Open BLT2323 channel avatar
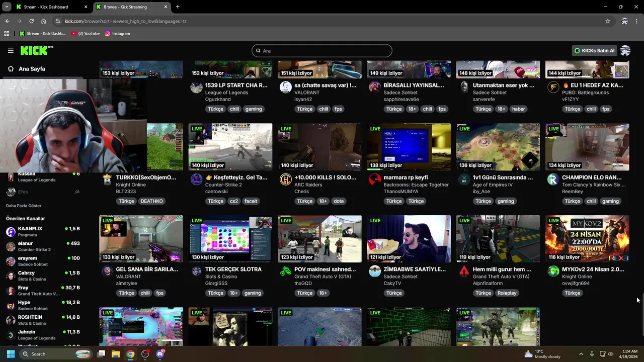Image resolution: width=644 pixels, height=362 pixels. (x=107, y=179)
